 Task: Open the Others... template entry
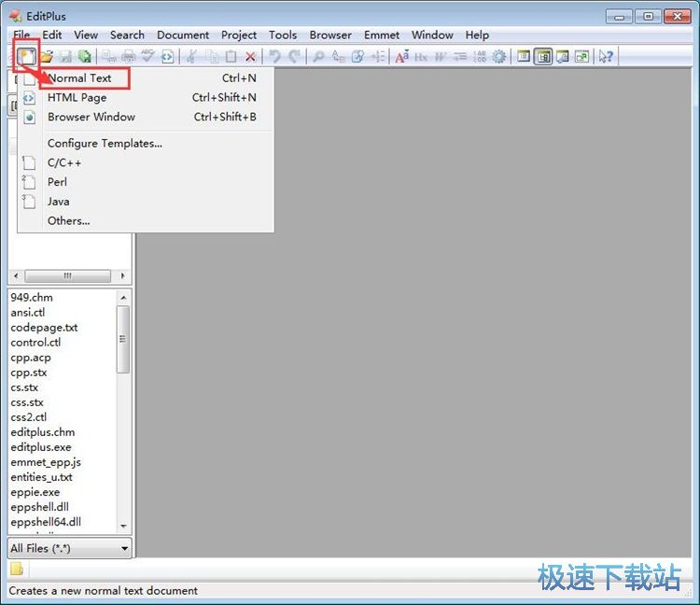[x=146, y=220]
